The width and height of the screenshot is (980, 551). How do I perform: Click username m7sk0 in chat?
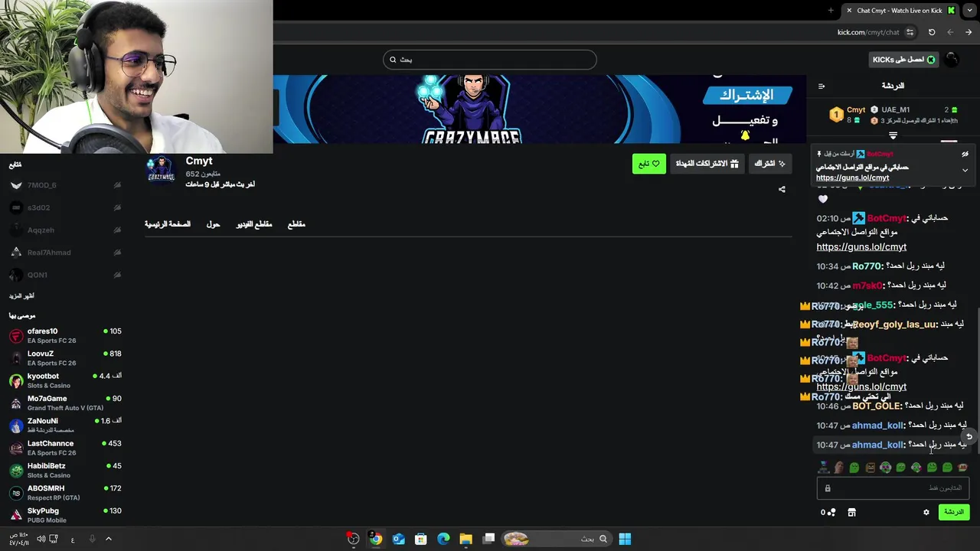point(867,285)
